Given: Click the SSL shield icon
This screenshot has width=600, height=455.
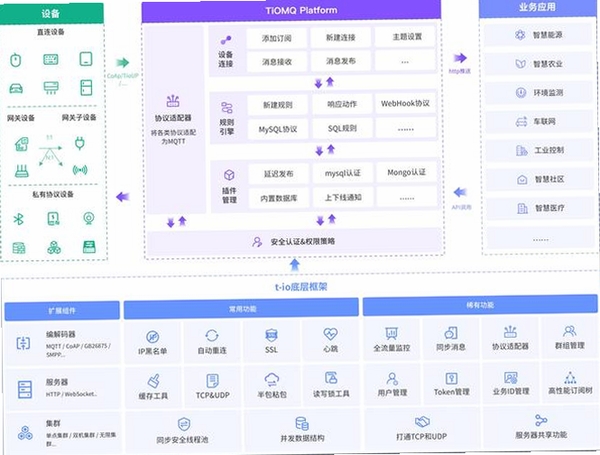Looking at the screenshot, I should point(271,335).
